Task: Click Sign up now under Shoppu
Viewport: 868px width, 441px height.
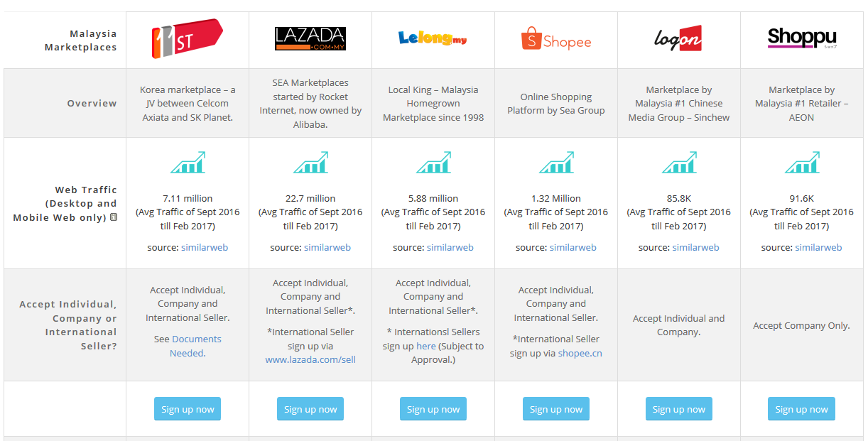Action: [x=801, y=408]
